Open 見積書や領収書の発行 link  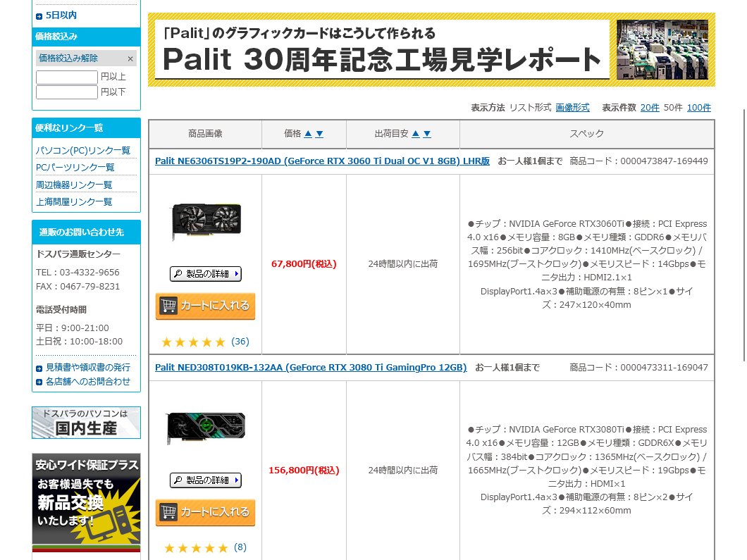pyautogui.click(x=87, y=368)
